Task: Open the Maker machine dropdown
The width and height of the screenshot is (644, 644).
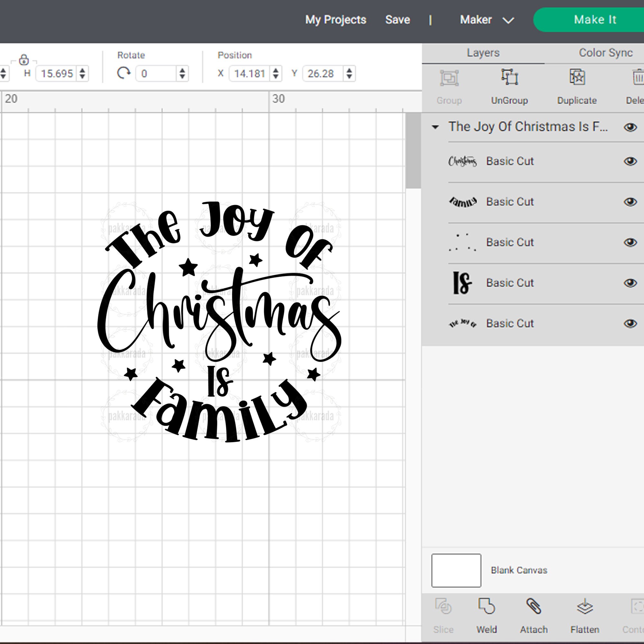Action: 487,20
